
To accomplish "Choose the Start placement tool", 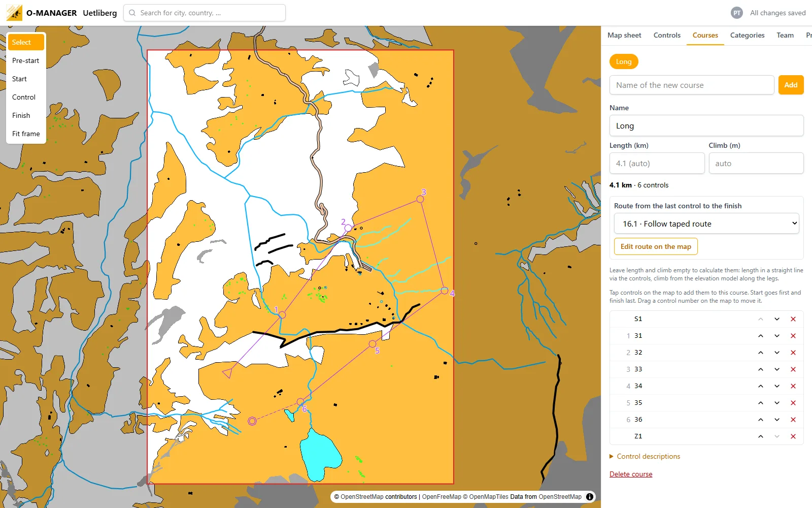I will pos(26,79).
